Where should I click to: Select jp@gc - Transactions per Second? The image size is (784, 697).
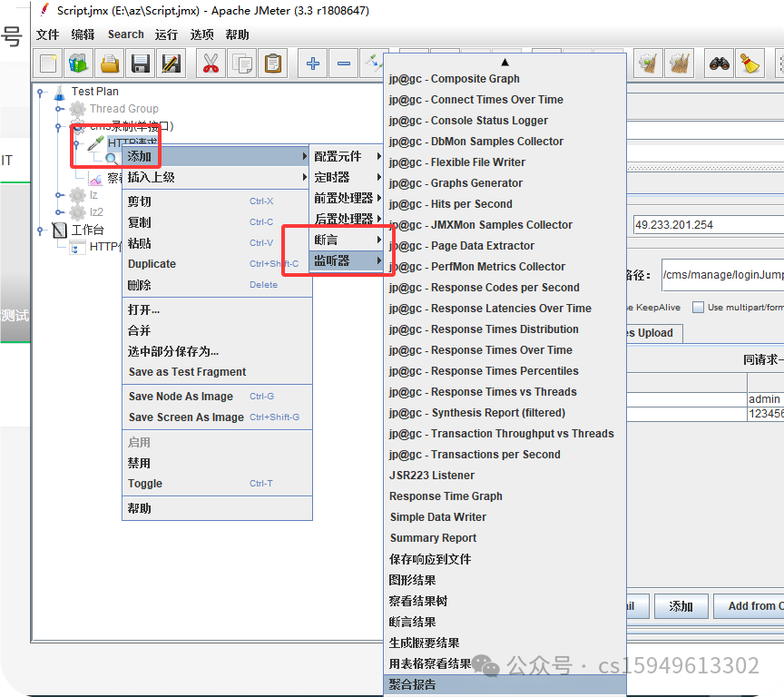point(505,455)
